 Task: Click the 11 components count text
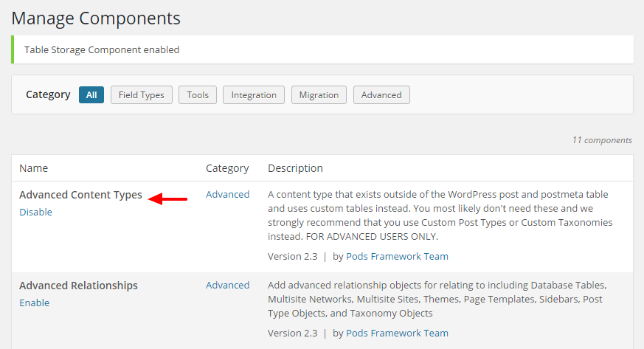pyautogui.click(x=601, y=140)
